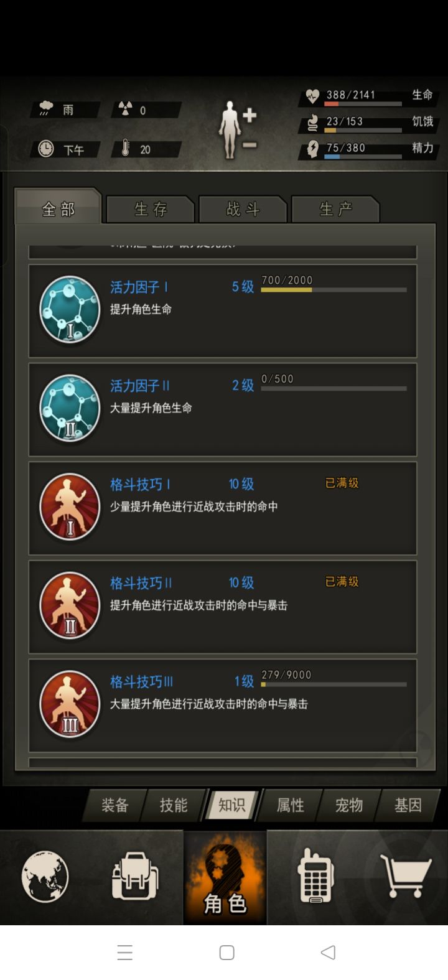Open the backpack inventory icon

[x=135, y=877]
